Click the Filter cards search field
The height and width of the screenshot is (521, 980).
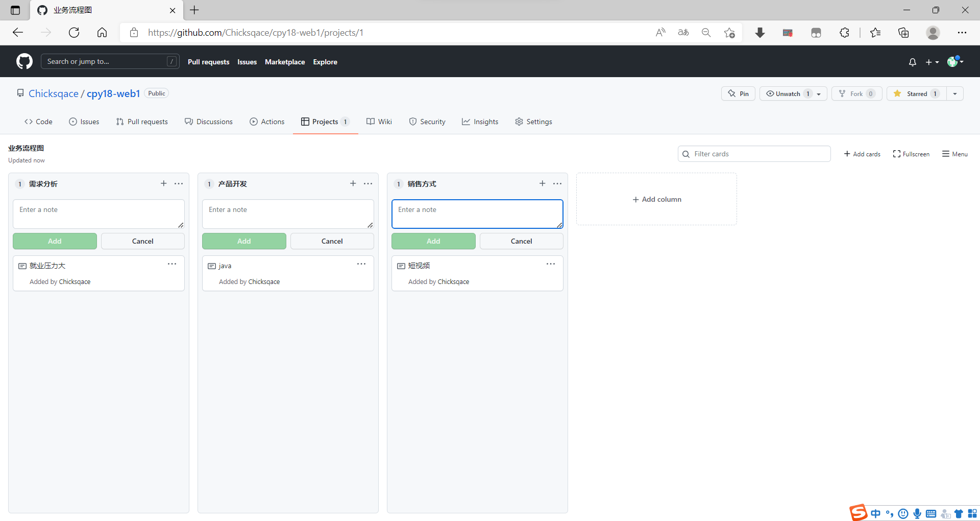(x=754, y=154)
